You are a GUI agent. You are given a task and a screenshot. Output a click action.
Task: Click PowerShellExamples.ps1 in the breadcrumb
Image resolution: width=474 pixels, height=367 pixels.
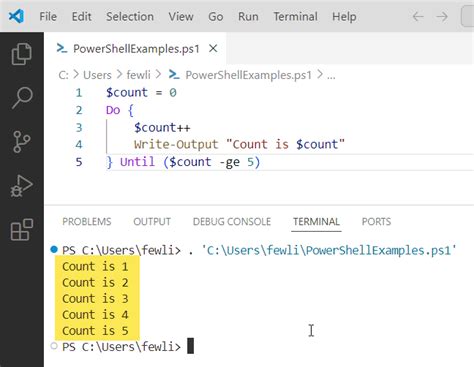click(248, 75)
